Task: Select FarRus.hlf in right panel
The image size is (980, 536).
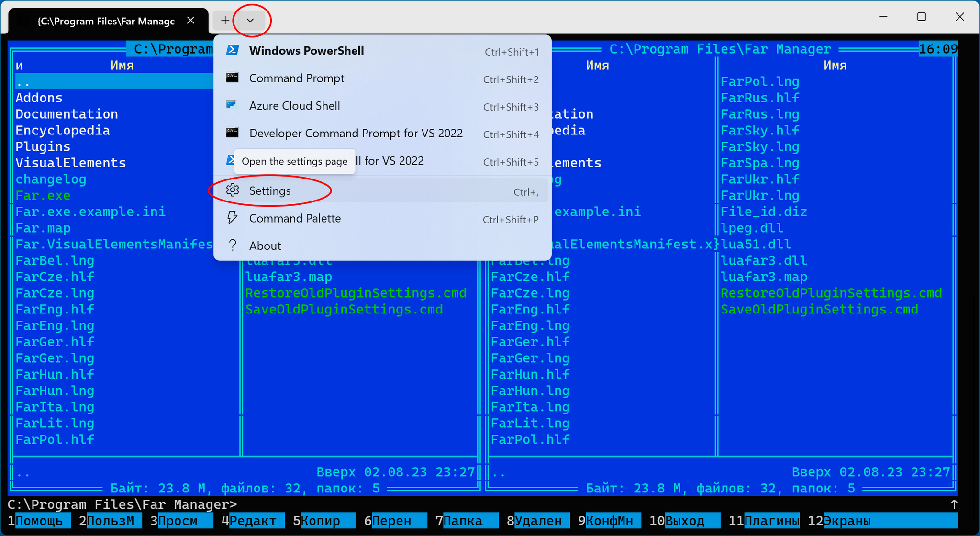Action: pos(760,98)
